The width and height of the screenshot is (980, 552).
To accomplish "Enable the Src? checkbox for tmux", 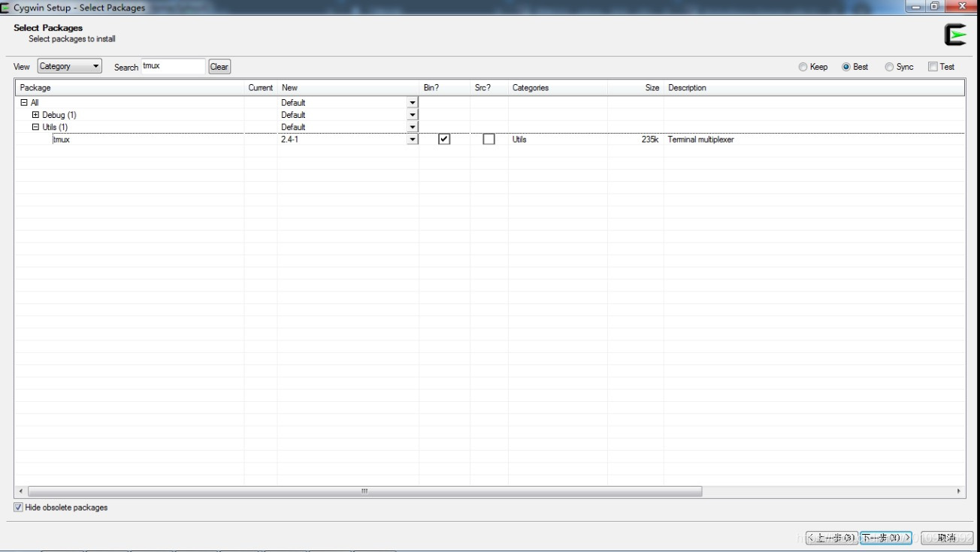I will click(x=489, y=139).
